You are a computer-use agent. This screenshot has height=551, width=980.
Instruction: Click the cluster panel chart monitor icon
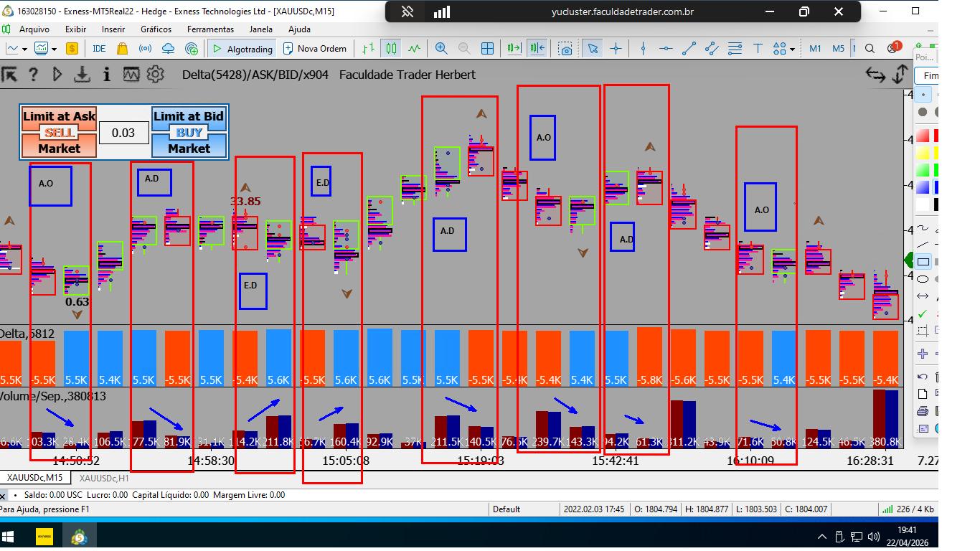tap(131, 75)
